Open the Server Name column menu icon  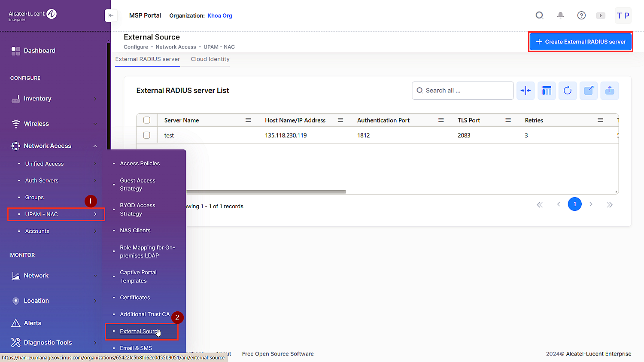coord(248,120)
